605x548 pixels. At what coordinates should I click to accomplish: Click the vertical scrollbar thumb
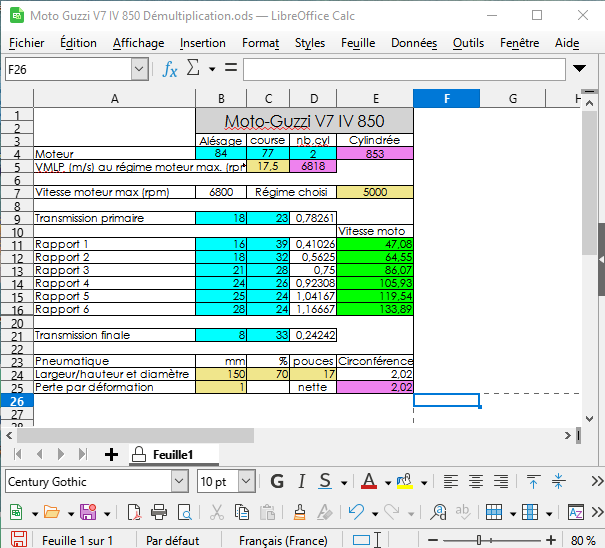tap(590, 183)
